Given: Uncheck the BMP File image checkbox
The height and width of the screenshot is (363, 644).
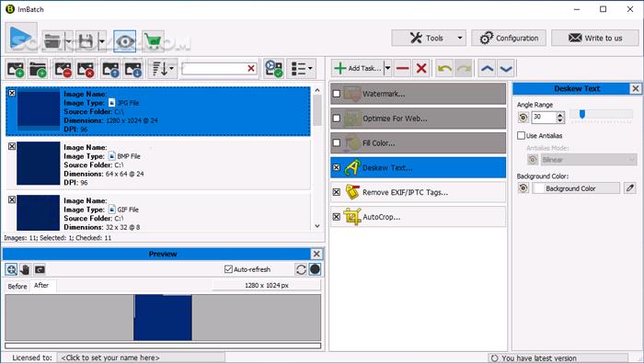Looking at the screenshot, I should click(x=12, y=146).
